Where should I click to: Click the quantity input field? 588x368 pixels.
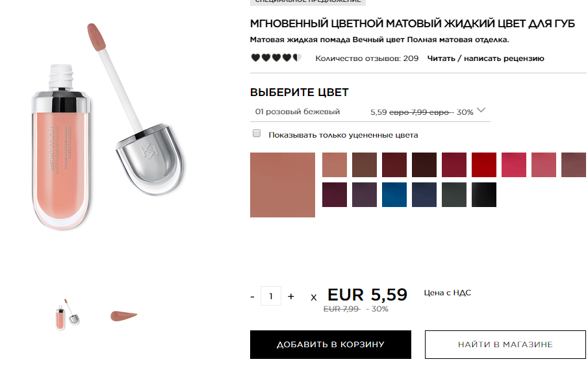[x=271, y=296]
